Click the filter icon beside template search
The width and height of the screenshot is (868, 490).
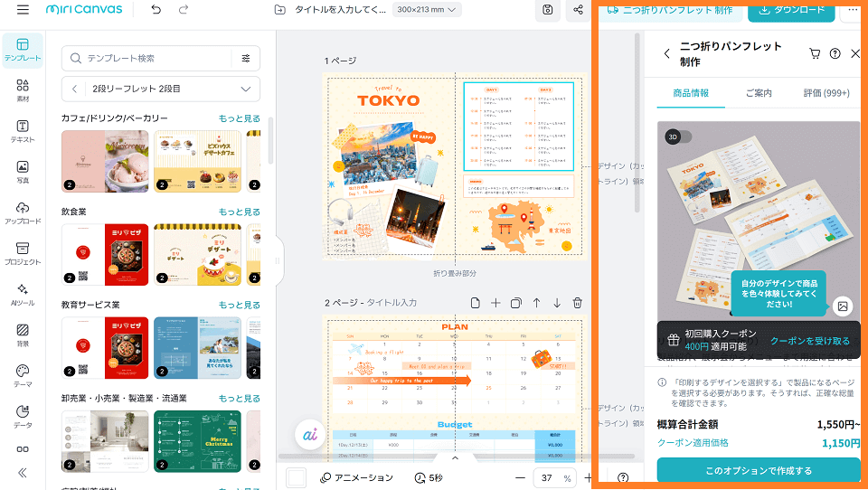pos(246,59)
